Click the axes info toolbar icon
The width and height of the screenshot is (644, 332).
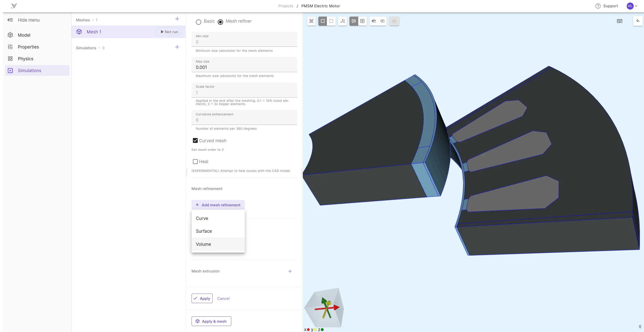[342, 21]
